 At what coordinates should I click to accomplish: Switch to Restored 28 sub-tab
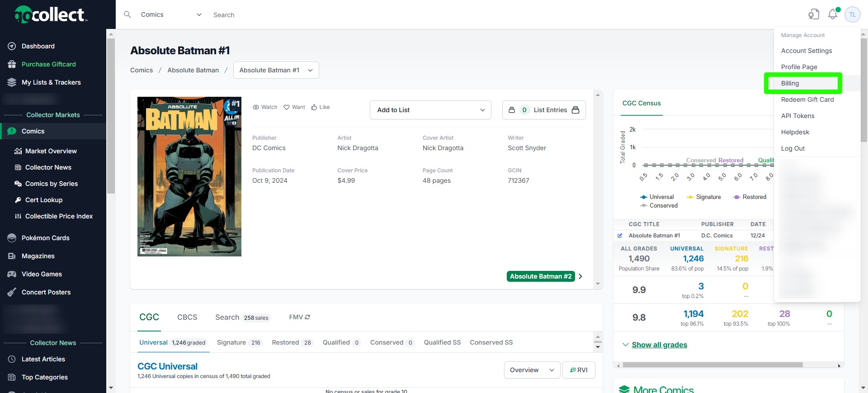(293, 342)
